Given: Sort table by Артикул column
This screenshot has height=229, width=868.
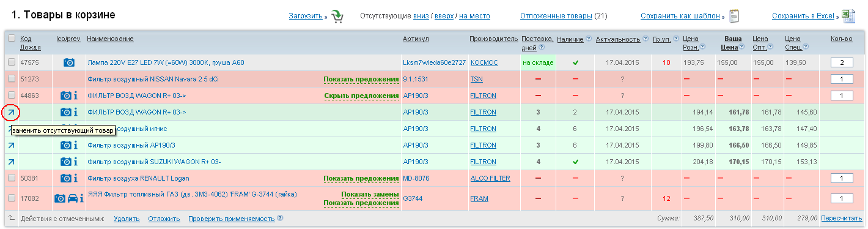Looking at the screenshot, I should coord(416,39).
